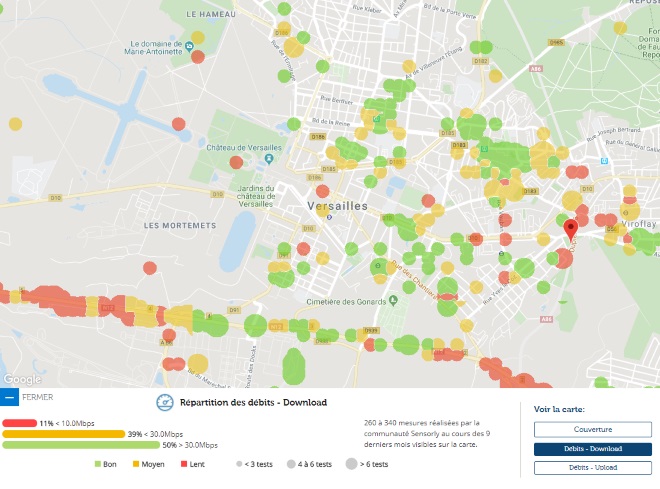Click the Google logo on the map
660x489 pixels.
(x=22, y=379)
